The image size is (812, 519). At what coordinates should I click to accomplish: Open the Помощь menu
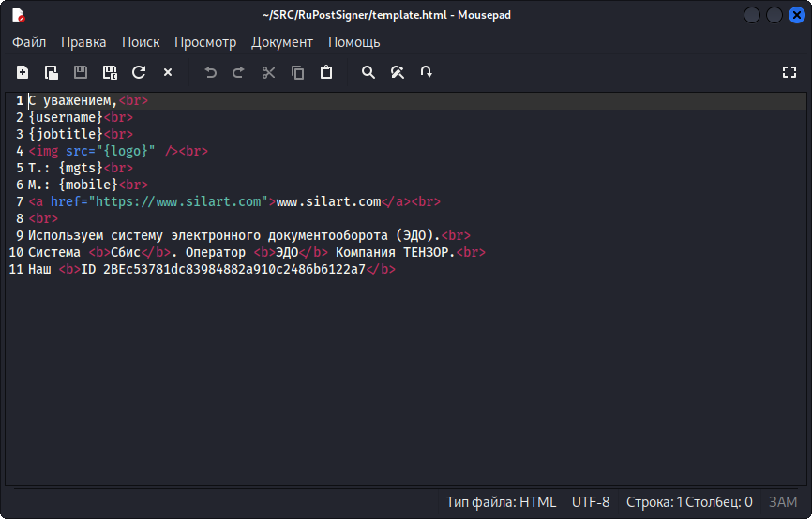(x=353, y=42)
